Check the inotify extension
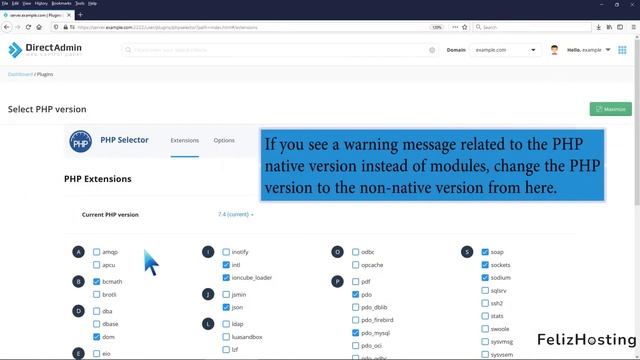 click(x=226, y=252)
